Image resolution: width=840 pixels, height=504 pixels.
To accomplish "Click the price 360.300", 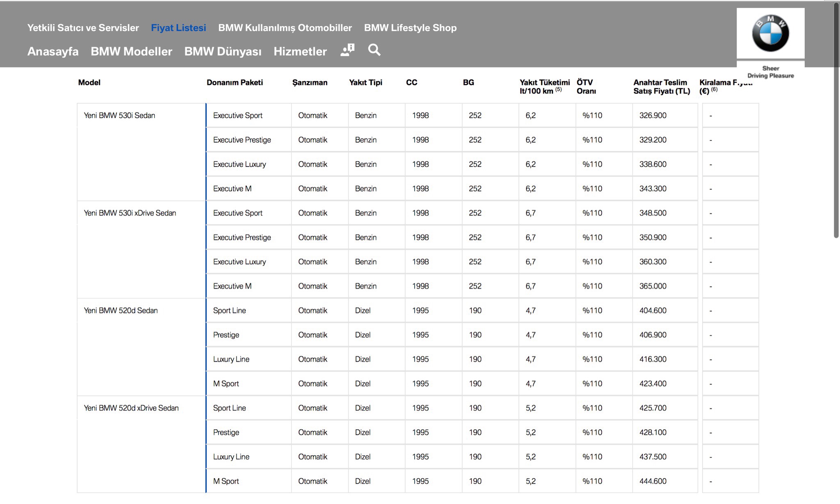I will pos(653,262).
